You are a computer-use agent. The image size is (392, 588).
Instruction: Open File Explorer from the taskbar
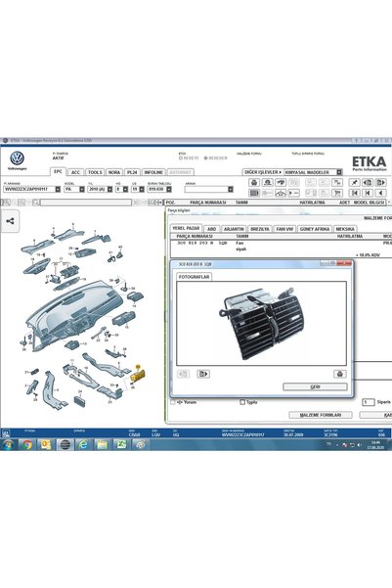[102, 445]
